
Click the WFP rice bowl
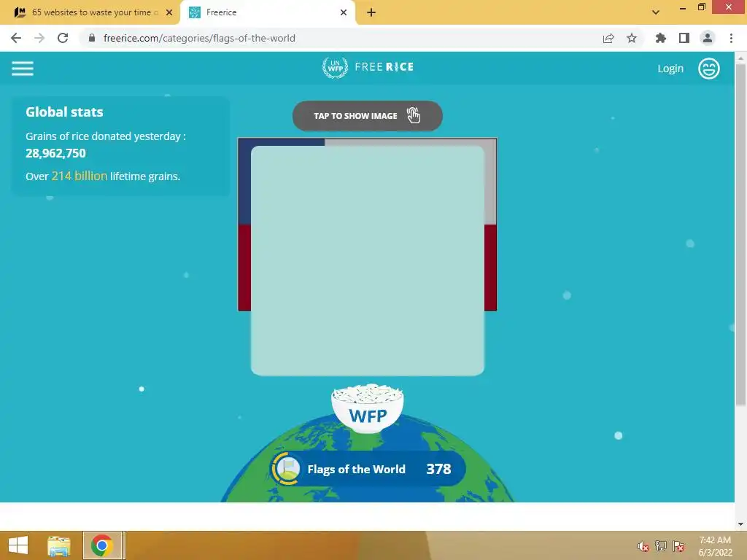click(368, 408)
